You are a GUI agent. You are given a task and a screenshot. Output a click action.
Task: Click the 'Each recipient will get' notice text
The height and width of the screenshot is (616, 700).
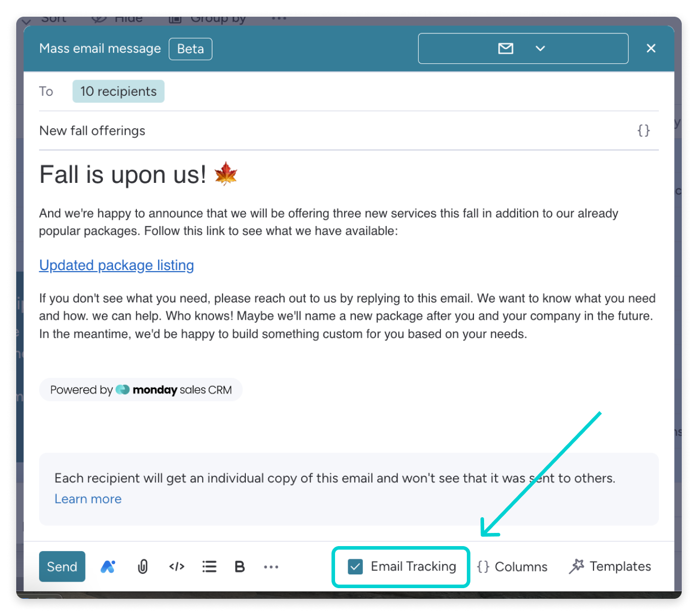click(x=335, y=478)
